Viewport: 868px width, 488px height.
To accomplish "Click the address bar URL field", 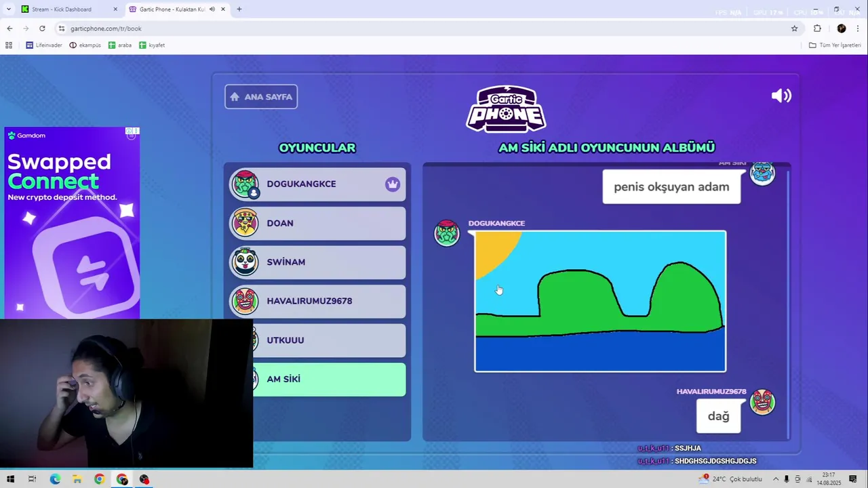I will click(x=427, y=28).
